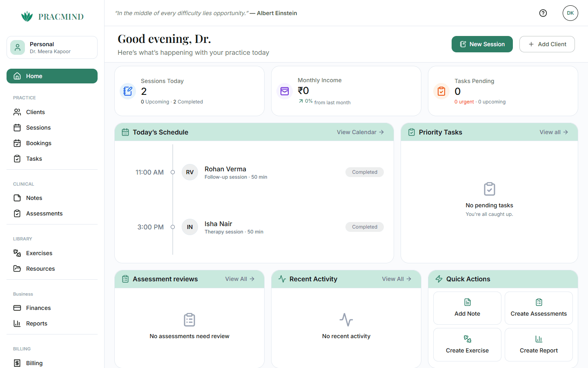Click Rohan Verma's Completed status badge
588x368 pixels.
coord(365,172)
